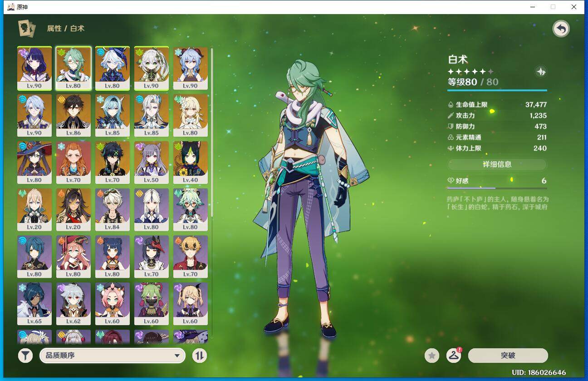Select Kuki Shinobu portrait with black mask
The image size is (588, 381).
[152, 304]
